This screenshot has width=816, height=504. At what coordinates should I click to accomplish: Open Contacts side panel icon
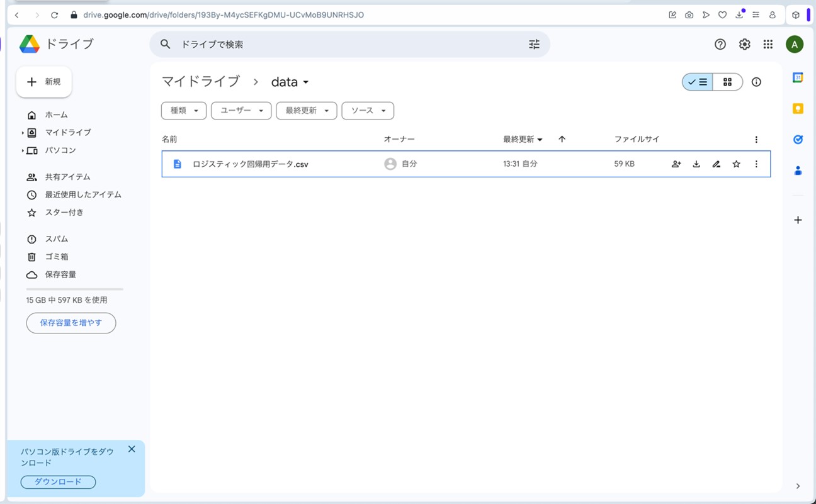(x=798, y=171)
